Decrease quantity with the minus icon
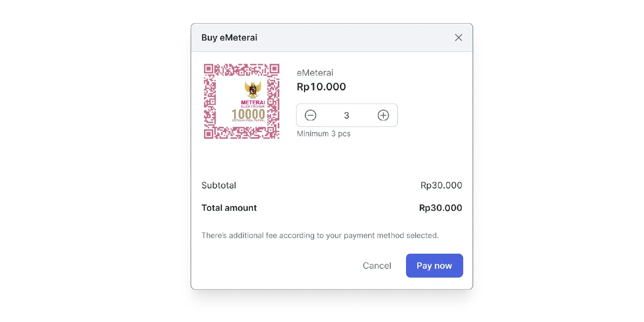This screenshot has height=322, width=644. point(310,115)
